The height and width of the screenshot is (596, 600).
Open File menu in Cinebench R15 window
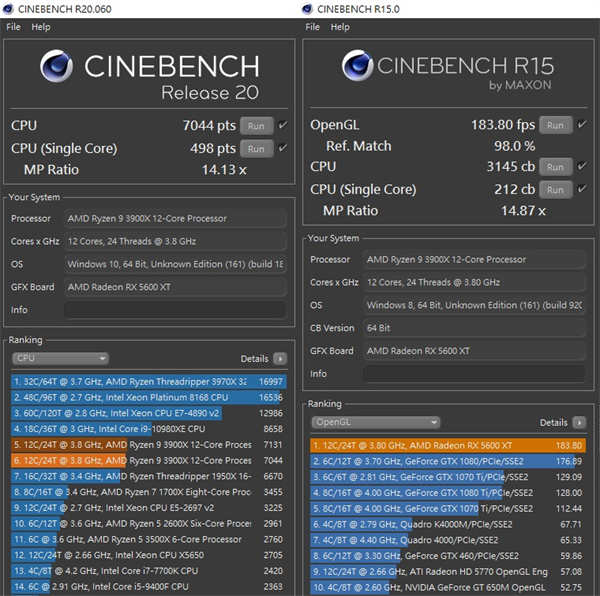coord(312,27)
